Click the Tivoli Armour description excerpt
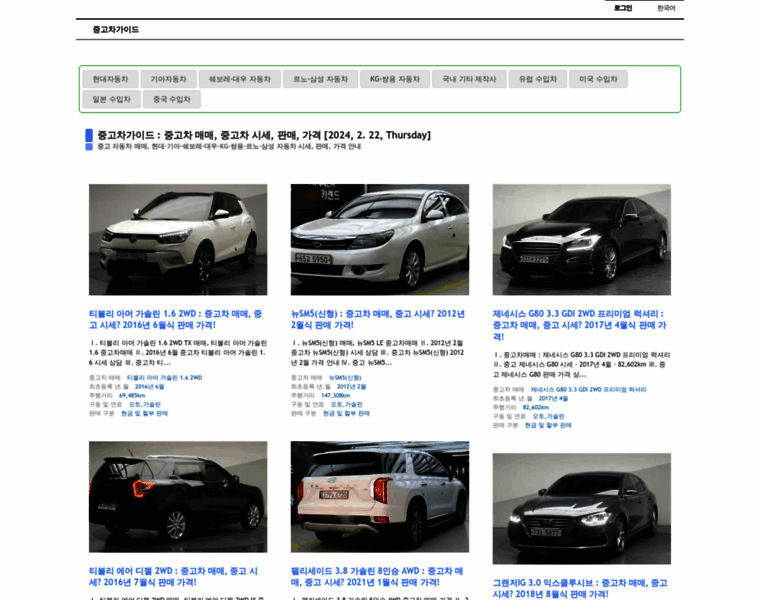This screenshot has width=760, height=600. coord(178,353)
